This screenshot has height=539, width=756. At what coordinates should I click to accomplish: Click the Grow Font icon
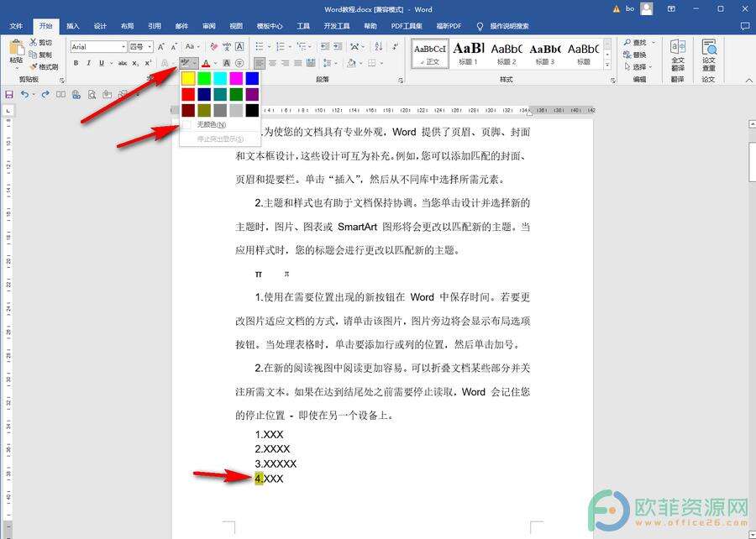(161, 47)
